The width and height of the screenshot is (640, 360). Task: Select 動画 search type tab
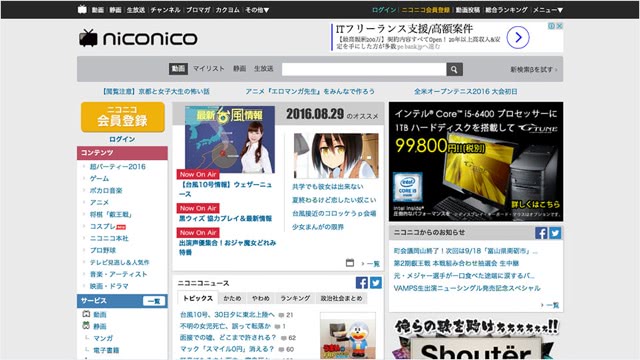178,69
